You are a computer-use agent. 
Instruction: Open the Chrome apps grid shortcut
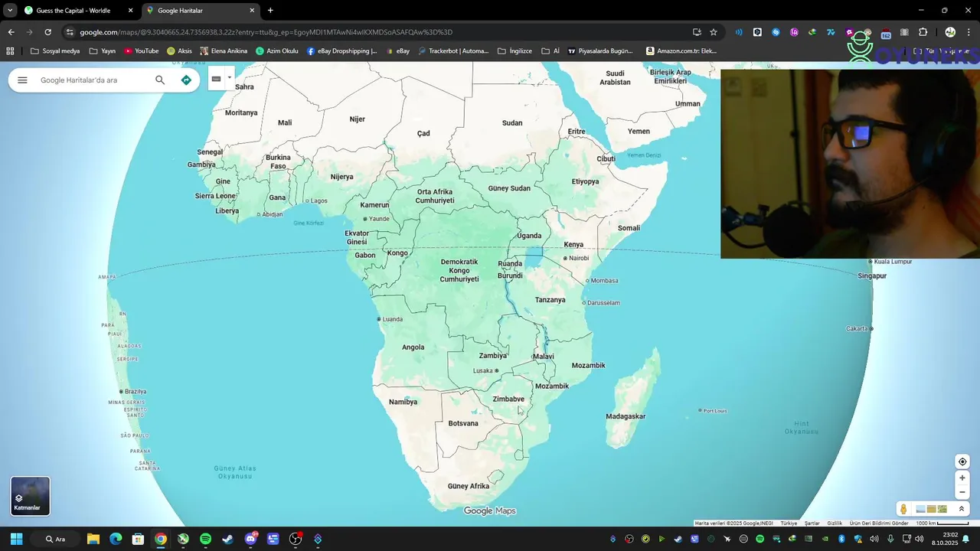(10, 51)
